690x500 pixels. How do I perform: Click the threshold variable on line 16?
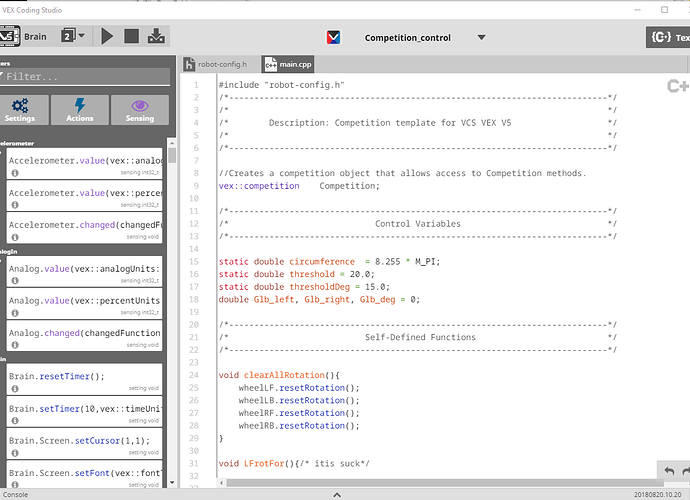coord(312,274)
